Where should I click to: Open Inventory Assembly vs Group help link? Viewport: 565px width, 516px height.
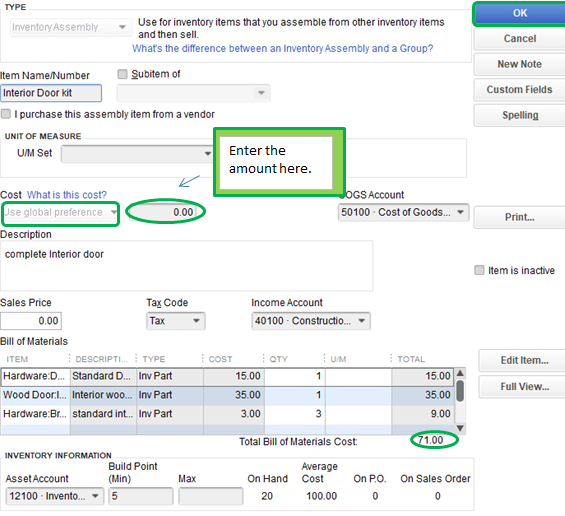[282, 49]
